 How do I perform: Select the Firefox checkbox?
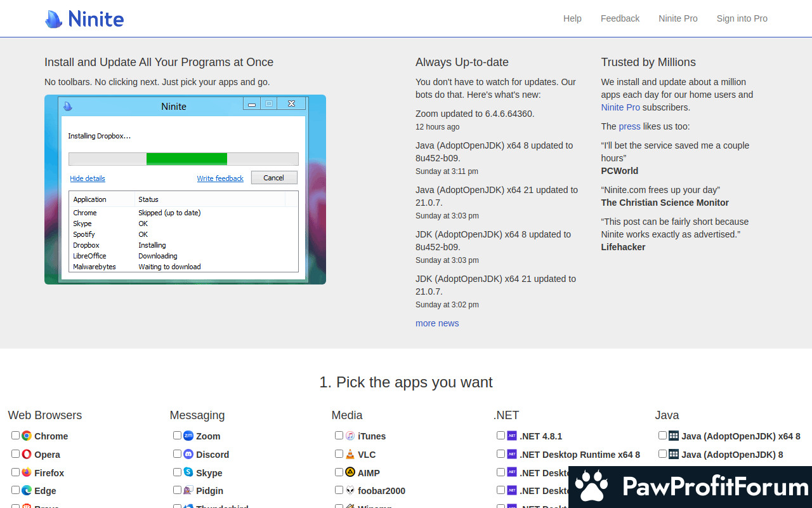tap(15, 472)
